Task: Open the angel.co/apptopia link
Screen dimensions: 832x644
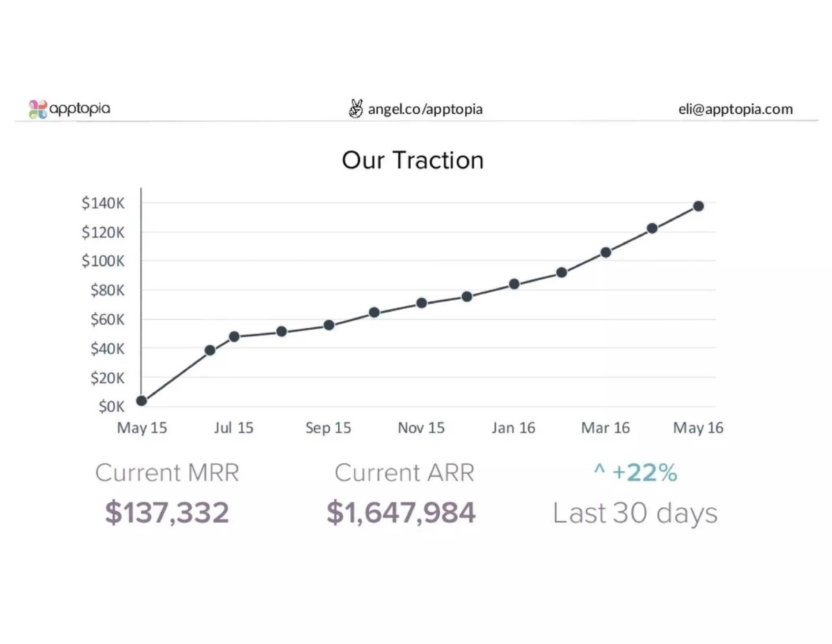Action: 425,109
